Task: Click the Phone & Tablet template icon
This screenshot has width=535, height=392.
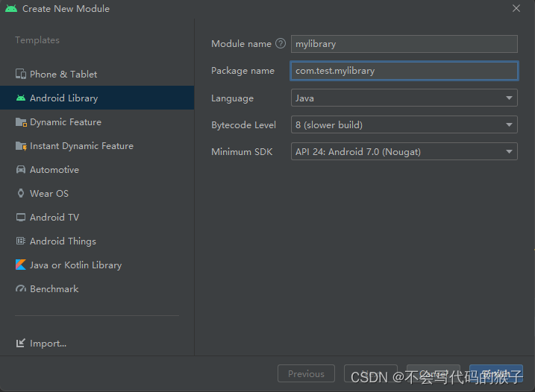Action: [x=21, y=74]
